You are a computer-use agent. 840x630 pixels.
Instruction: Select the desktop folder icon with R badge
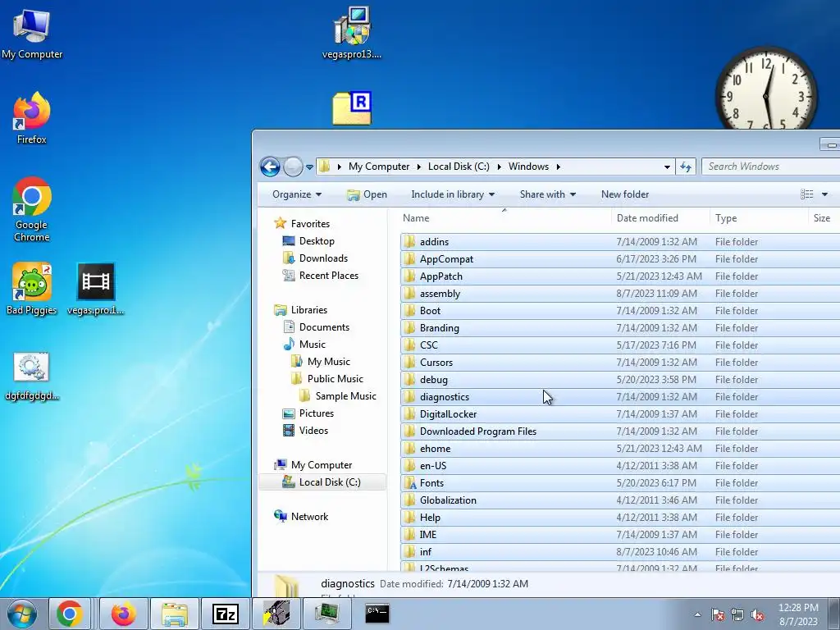(352, 109)
